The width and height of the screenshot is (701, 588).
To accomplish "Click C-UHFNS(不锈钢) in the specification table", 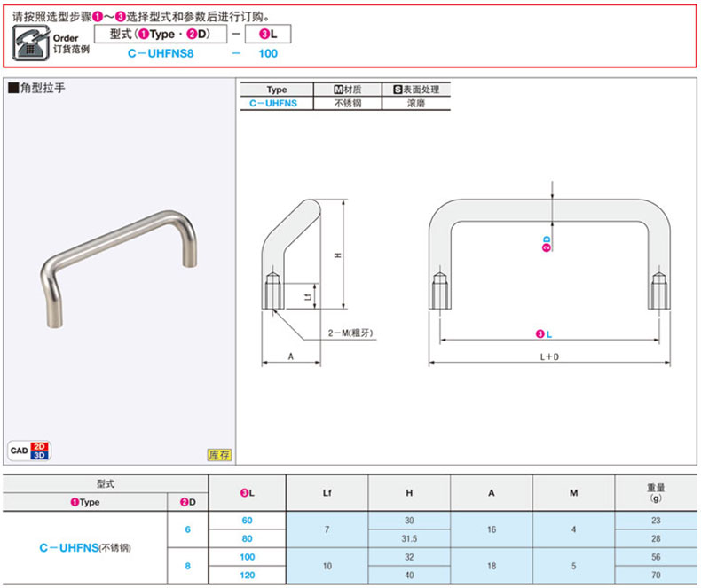I will (85, 548).
